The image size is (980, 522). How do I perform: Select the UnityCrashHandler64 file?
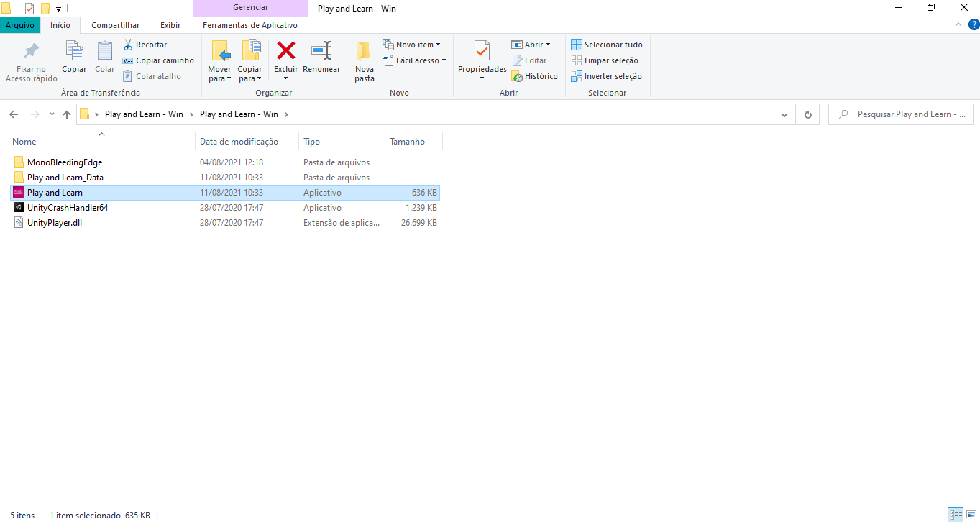(x=68, y=208)
